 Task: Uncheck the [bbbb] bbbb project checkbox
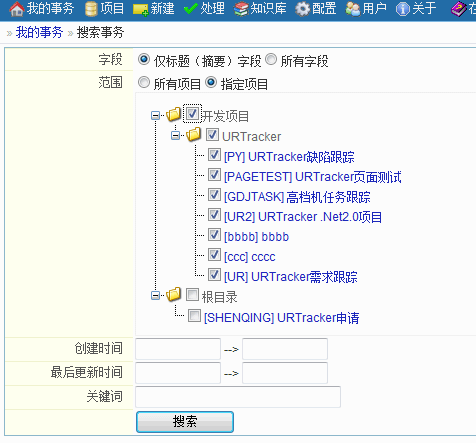[x=214, y=235]
